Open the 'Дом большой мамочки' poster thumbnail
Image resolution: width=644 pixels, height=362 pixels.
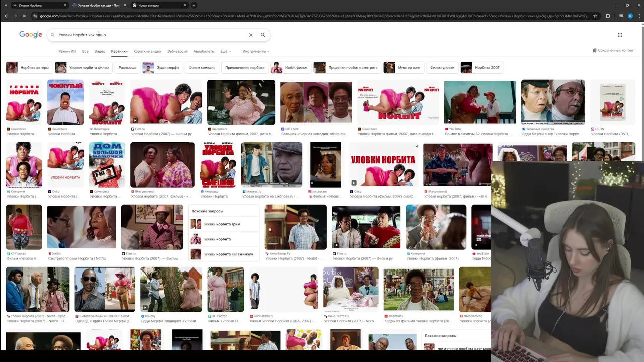tap(107, 165)
